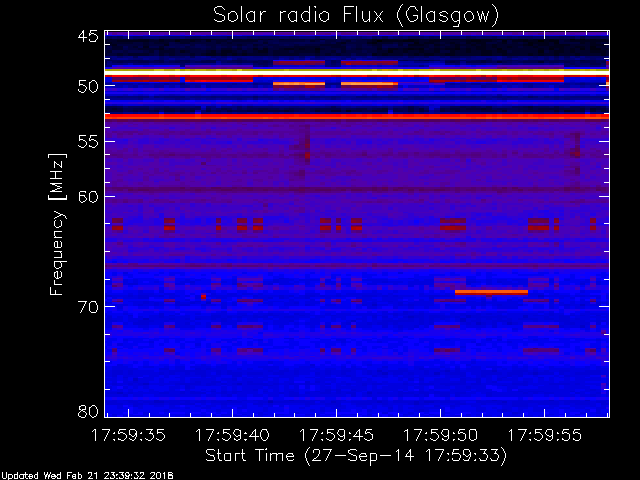Screen dimensions: 640x480
Task: Select the 'Frequency [MHz]' y-axis label
Action: point(57,224)
